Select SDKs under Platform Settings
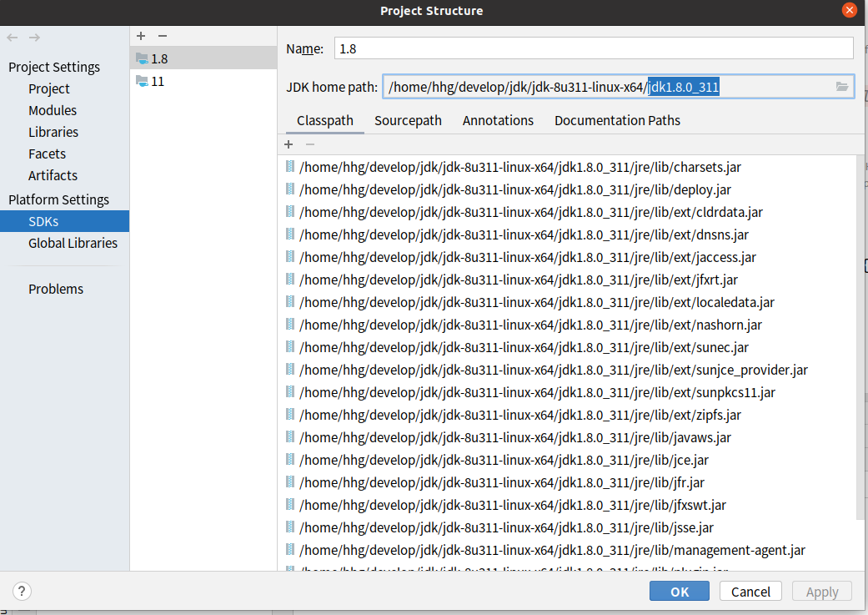Image resolution: width=868 pixels, height=615 pixels. coord(64,221)
